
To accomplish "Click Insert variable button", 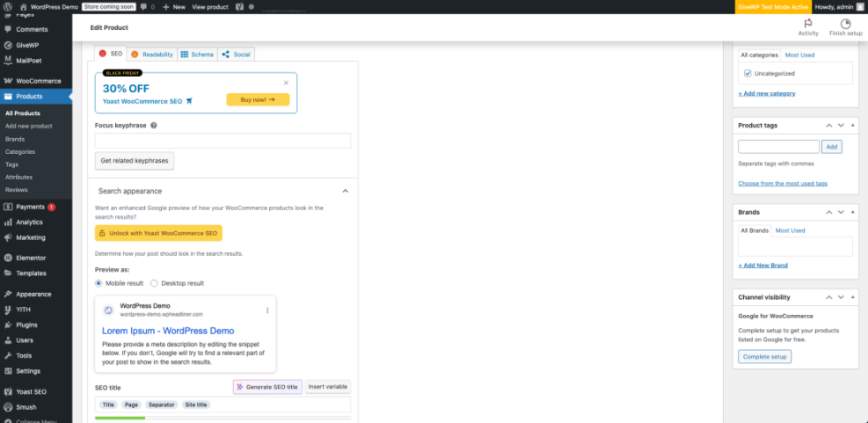I will 328,387.
